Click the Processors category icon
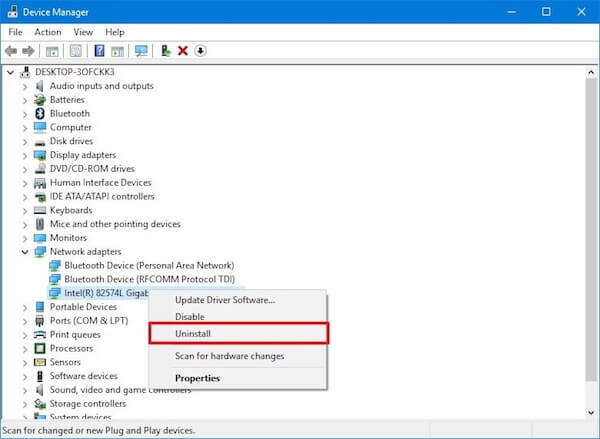 click(40, 348)
